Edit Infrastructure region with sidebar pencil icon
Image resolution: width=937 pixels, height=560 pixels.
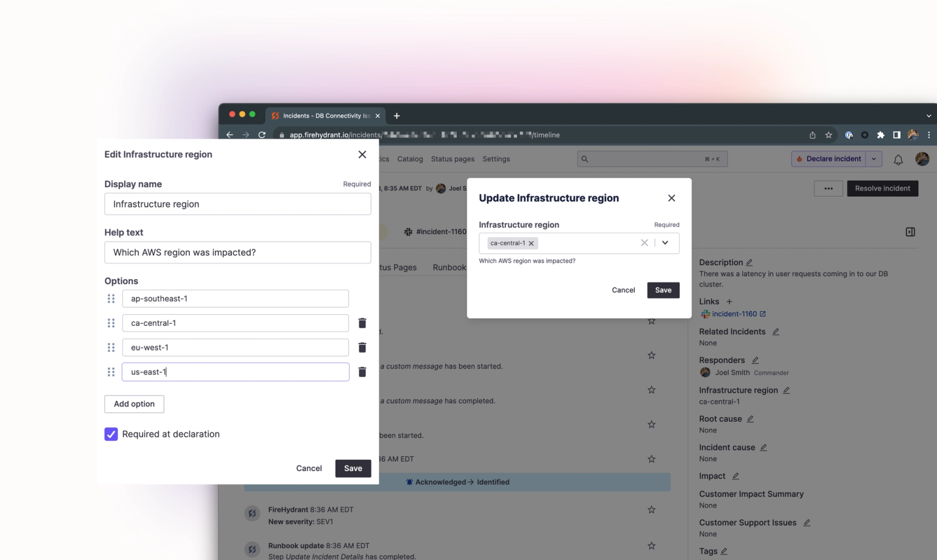[786, 390]
